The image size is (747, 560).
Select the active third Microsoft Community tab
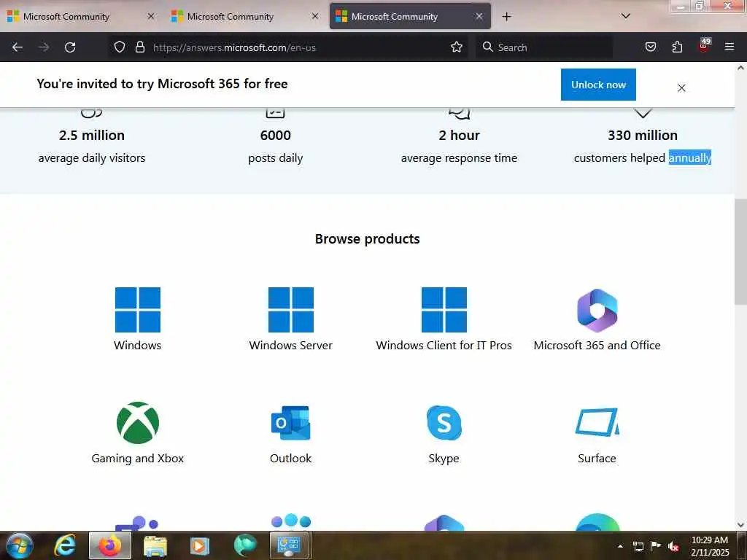tap(410, 17)
